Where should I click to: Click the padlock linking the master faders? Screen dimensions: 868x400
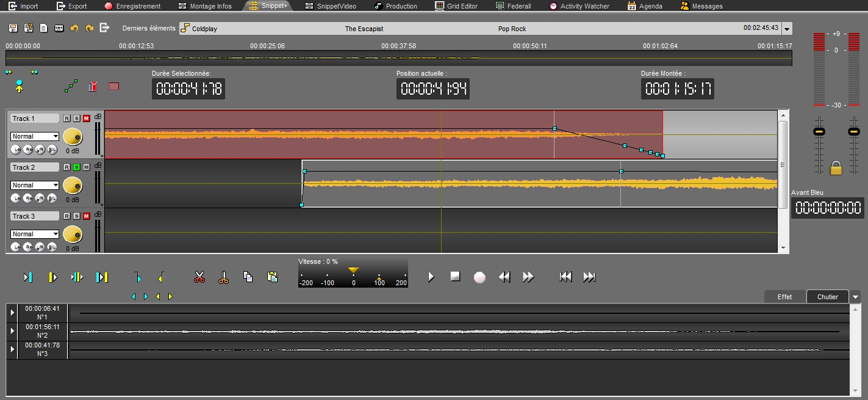pos(836,167)
